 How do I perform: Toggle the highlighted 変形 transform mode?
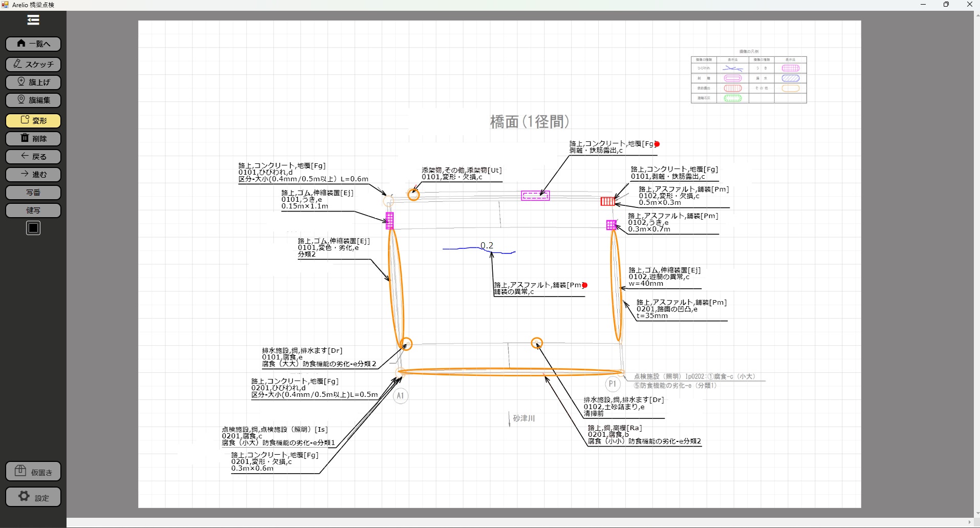pos(33,120)
